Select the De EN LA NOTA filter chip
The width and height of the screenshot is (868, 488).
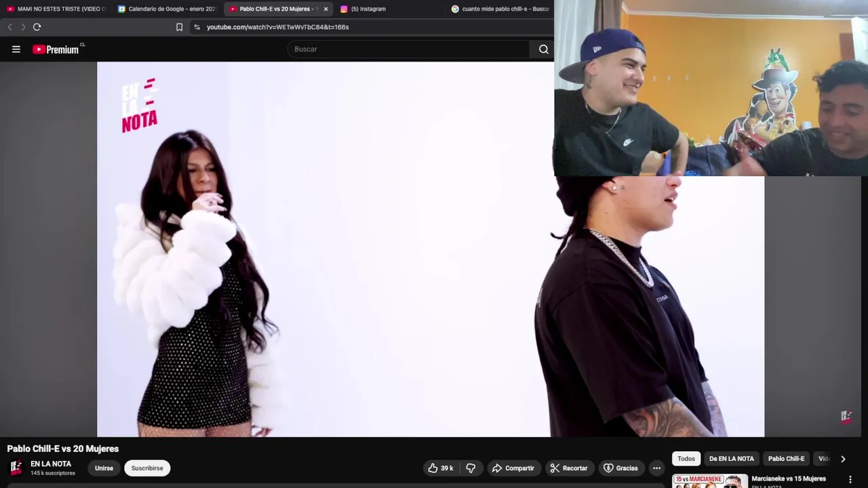[x=732, y=459]
